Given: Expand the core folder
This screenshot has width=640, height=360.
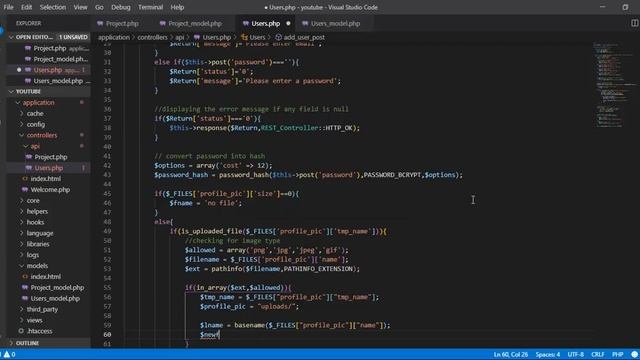Looking at the screenshot, I should [x=33, y=200].
